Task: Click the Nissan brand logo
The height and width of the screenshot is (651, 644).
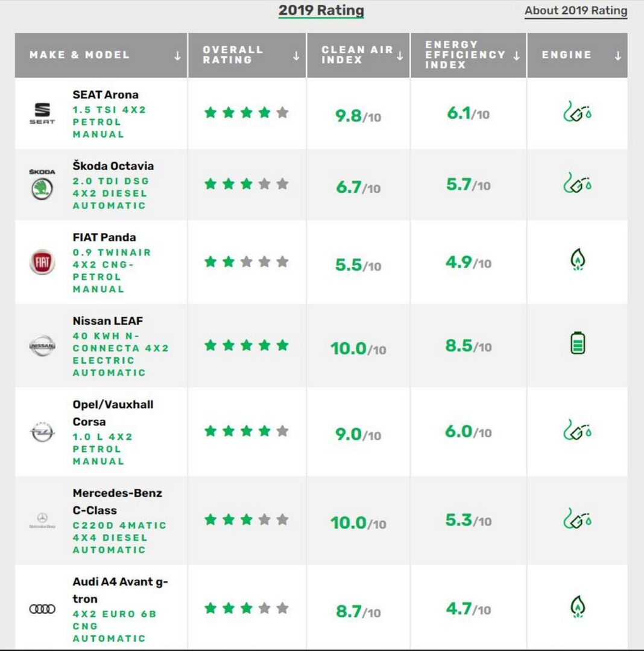Action: point(42,346)
